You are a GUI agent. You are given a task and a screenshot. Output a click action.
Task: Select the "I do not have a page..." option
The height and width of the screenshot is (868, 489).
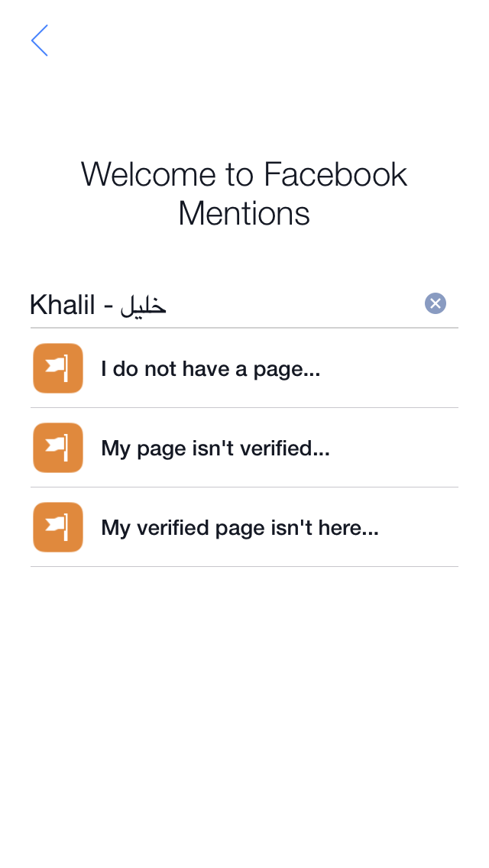(210, 369)
